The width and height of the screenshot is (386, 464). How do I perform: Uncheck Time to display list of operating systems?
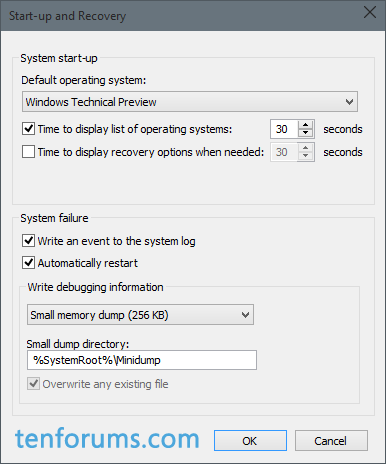tap(28, 129)
